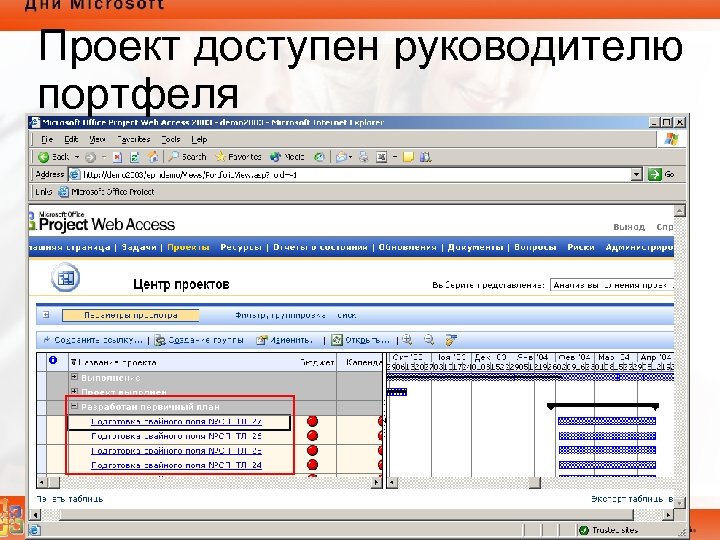This screenshot has height=540, width=720.
Task: Click Создание группы in the grid toolbar
Action: click(199, 340)
